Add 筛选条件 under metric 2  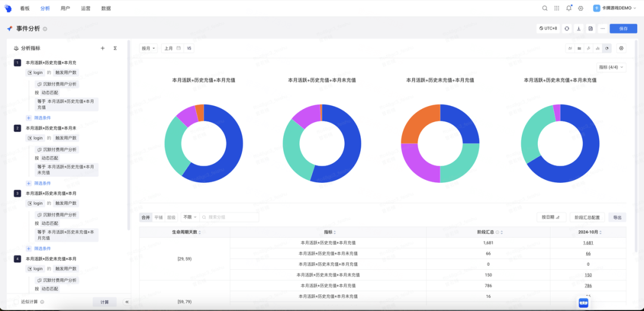coord(39,184)
